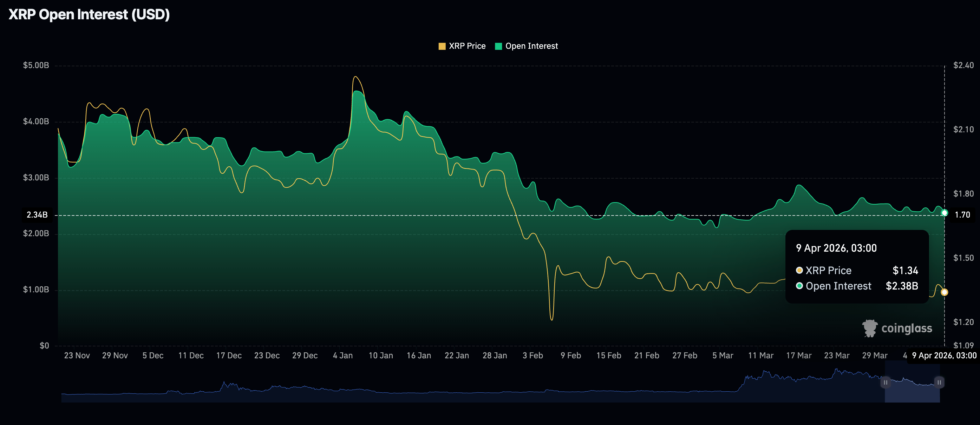Click the green Open Interest legend swatch
The width and height of the screenshot is (980, 425).
click(498, 46)
